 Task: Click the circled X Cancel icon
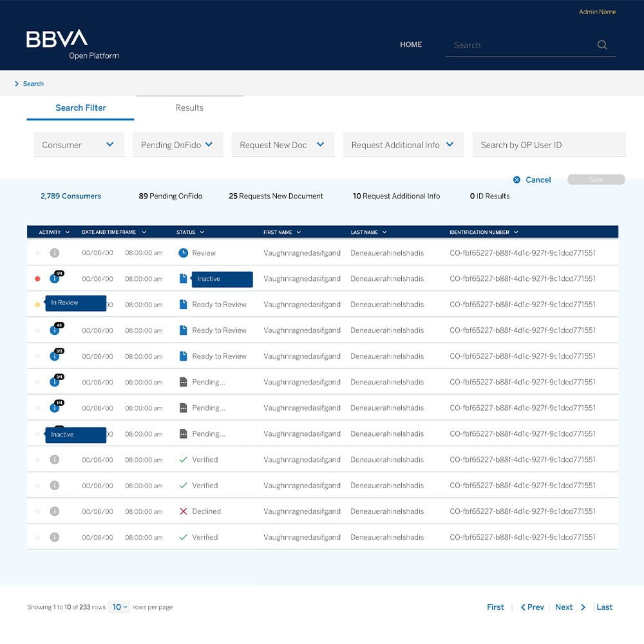pyautogui.click(x=516, y=180)
